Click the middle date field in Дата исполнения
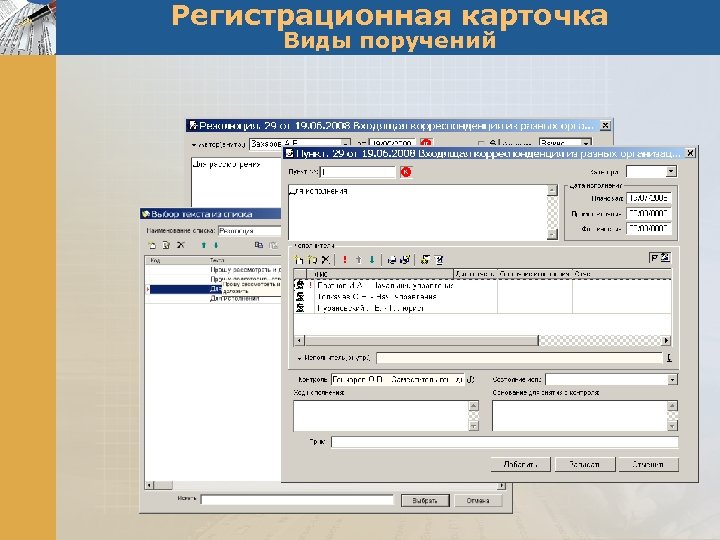Image resolution: width=720 pixels, height=540 pixels. [649, 214]
